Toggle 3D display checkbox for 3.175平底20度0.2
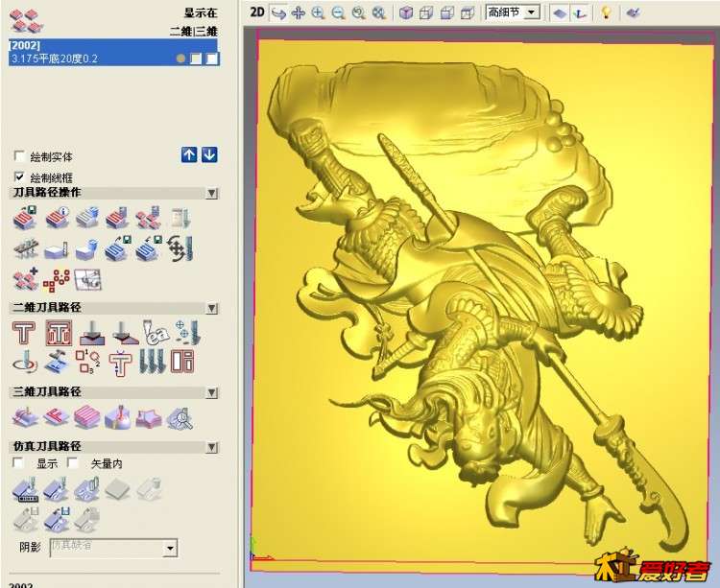The image size is (720, 588). (212, 59)
